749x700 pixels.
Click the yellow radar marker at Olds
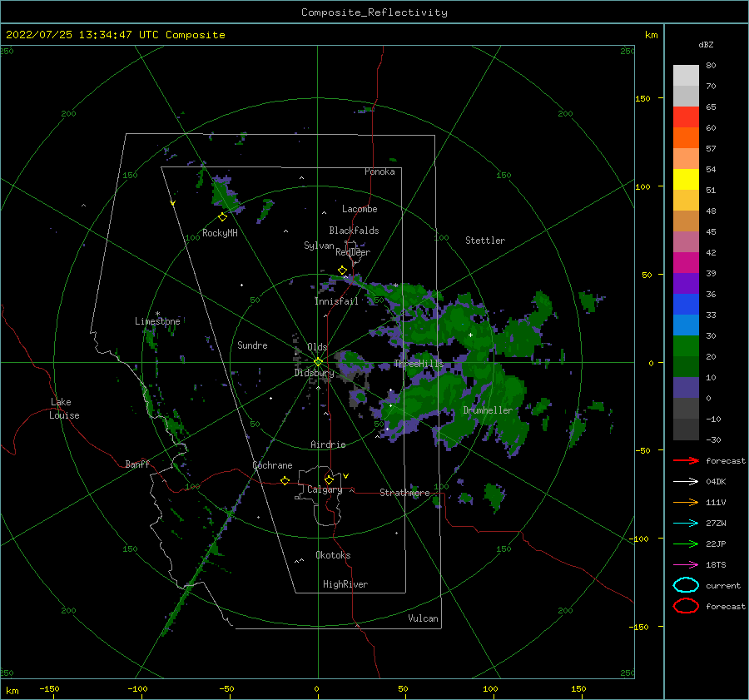point(318,362)
